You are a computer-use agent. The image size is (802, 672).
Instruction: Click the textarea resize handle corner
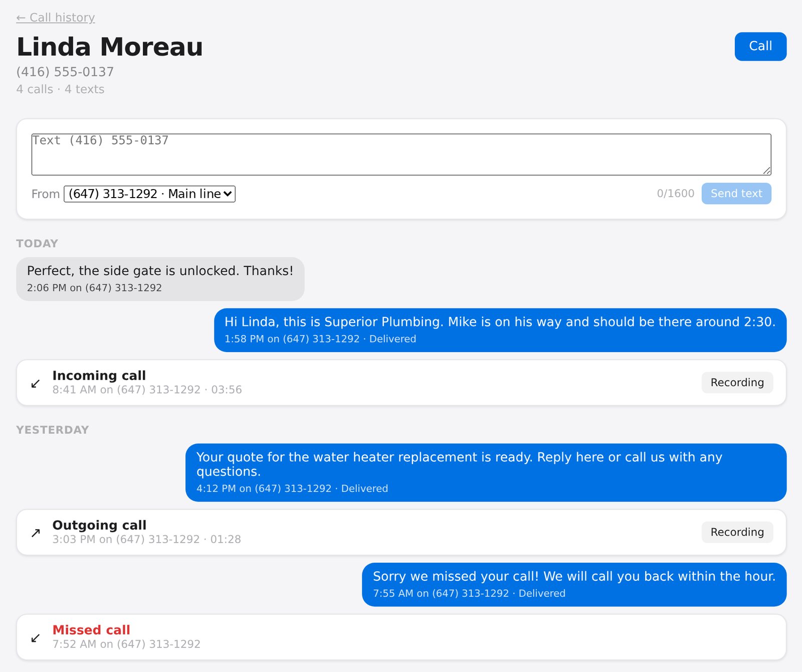click(x=767, y=171)
